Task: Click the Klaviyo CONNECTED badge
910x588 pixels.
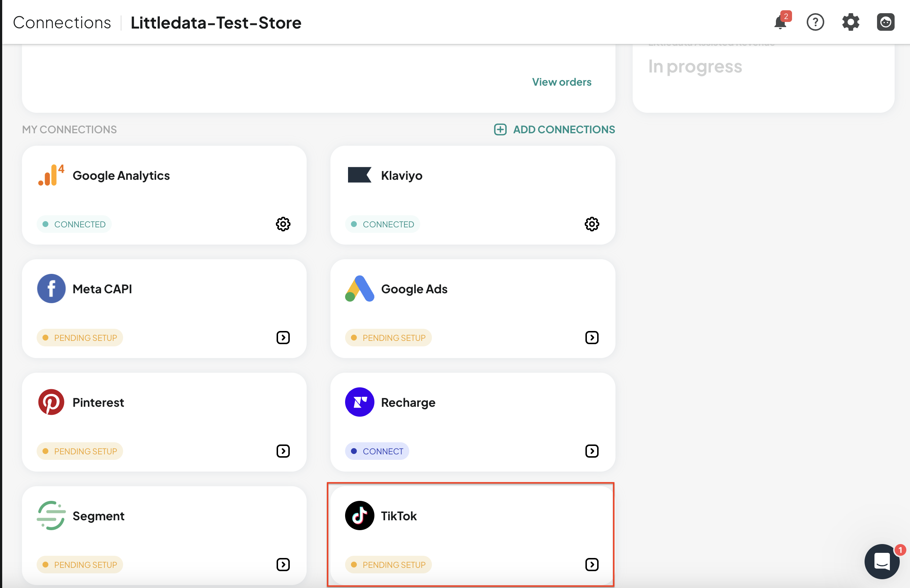Action: (382, 224)
